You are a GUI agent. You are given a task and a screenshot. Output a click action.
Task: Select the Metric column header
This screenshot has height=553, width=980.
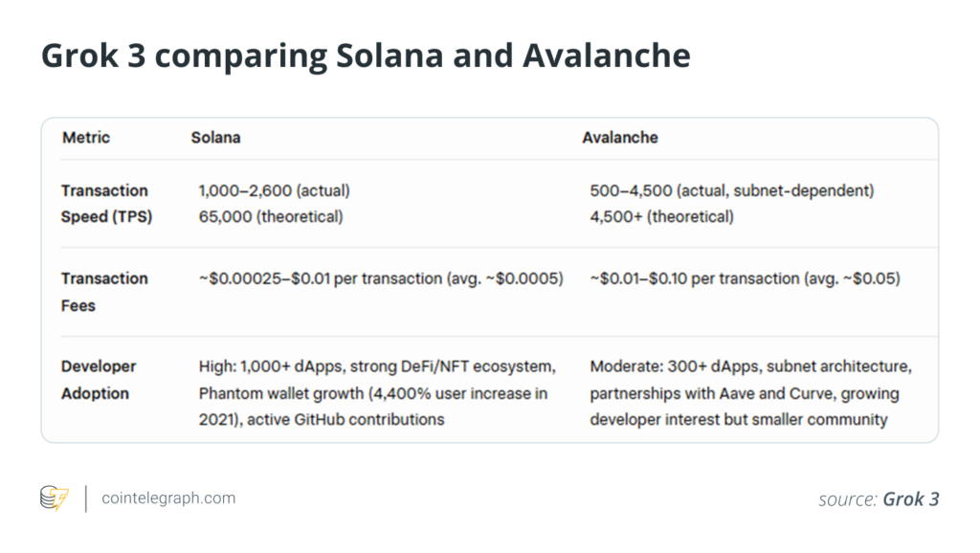(x=86, y=138)
